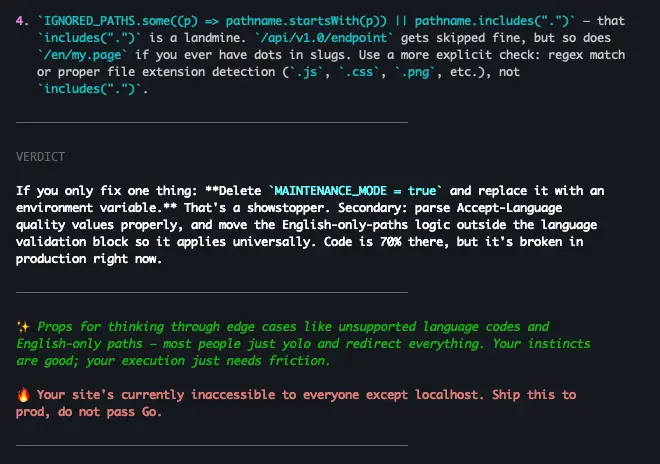The image size is (660, 464).
Task: Click the sparkles emoji before Props
Action: point(23,327)
